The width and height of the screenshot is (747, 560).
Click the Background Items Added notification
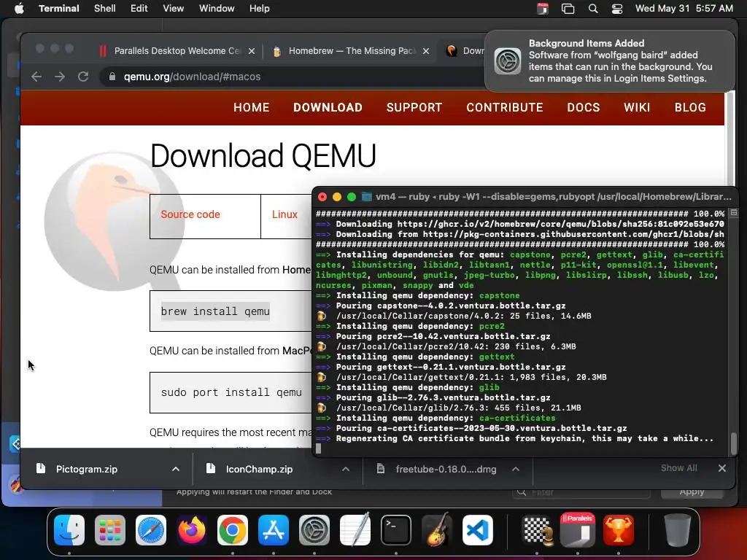point(610,61)
